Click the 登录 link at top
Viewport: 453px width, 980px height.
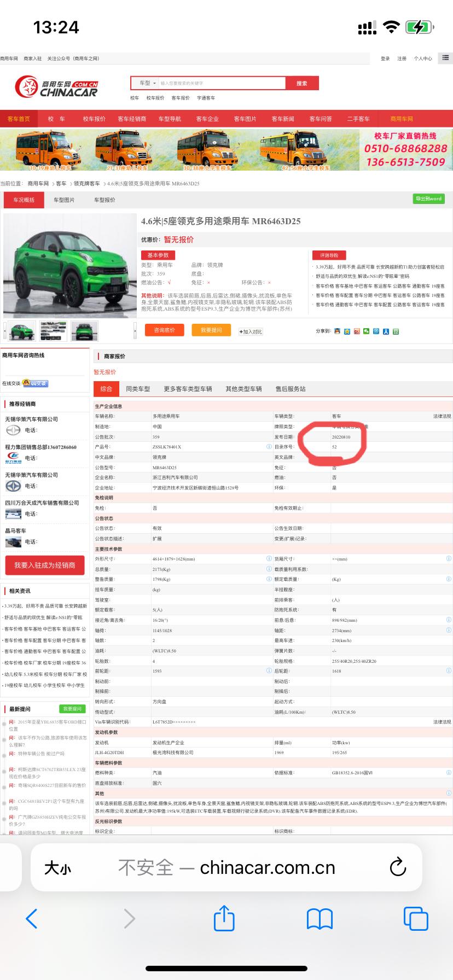click(x=385, y=59)
